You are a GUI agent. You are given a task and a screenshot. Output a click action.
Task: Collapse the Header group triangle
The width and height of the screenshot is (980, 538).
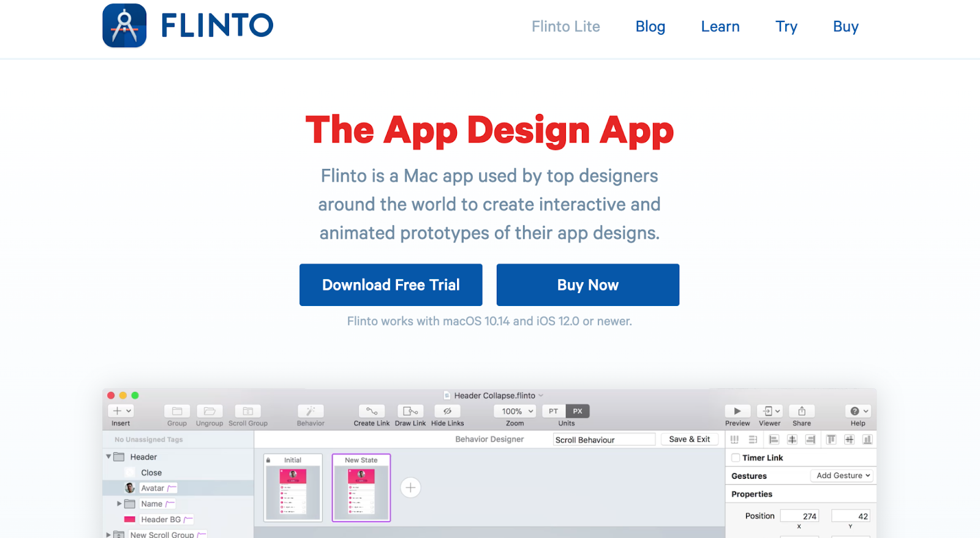point(108,457)
